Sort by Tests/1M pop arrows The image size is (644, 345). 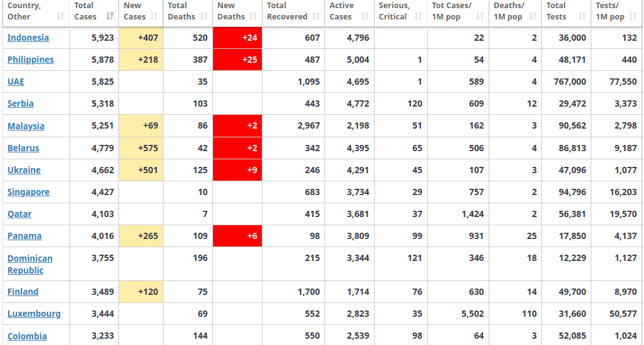click(634, 16)
